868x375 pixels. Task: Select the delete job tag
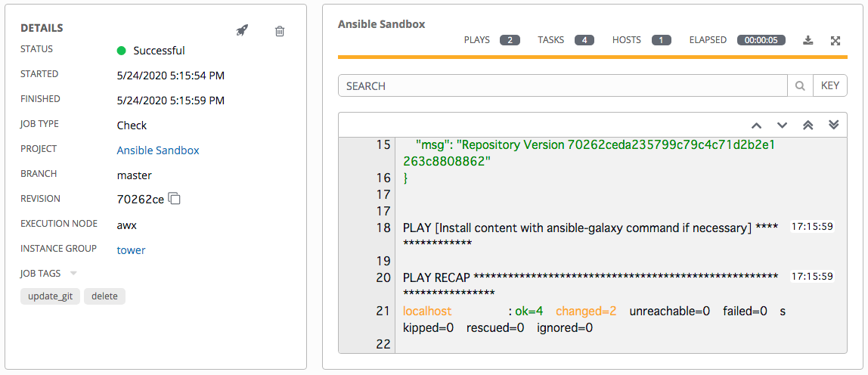tap(104, 296)
